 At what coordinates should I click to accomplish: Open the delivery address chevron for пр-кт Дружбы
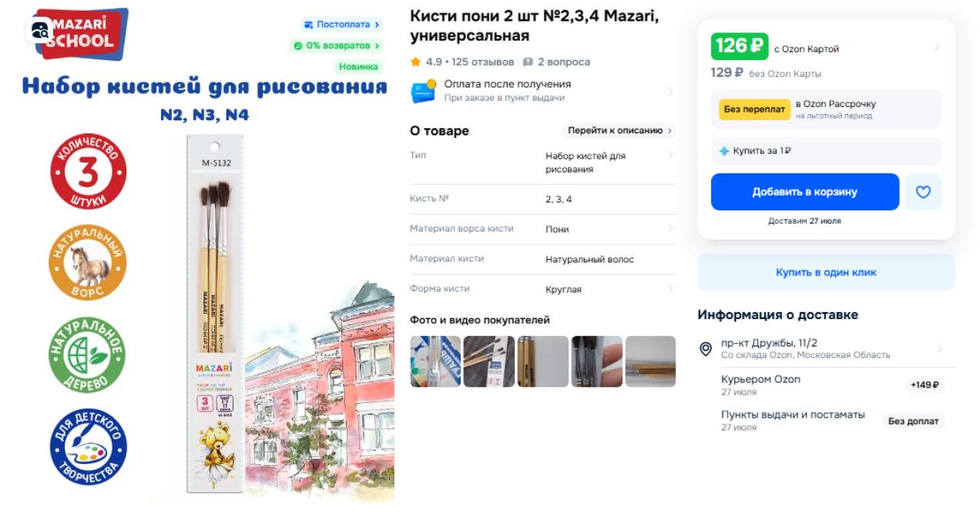pyautogui.click(x=939, y=349)
